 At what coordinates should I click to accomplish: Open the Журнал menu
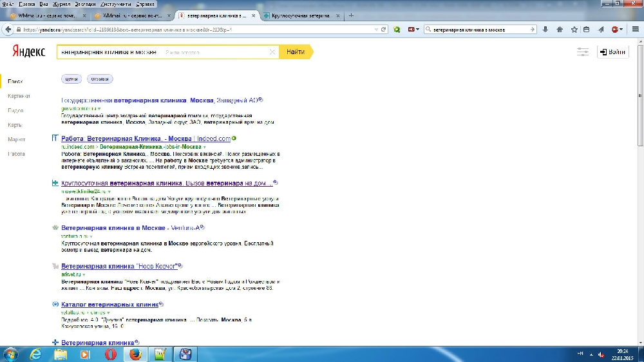[x=61, y=4]
